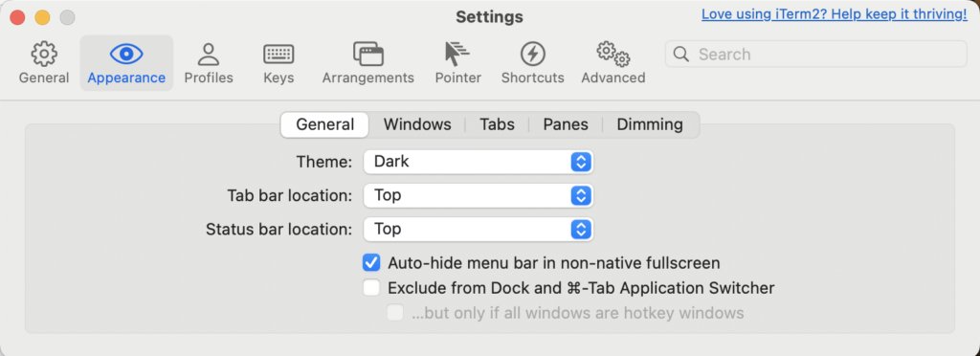This screenshot has height=356, width=980.
Task: Switch to the Tabs tab
Action: [x=498, y=124]
